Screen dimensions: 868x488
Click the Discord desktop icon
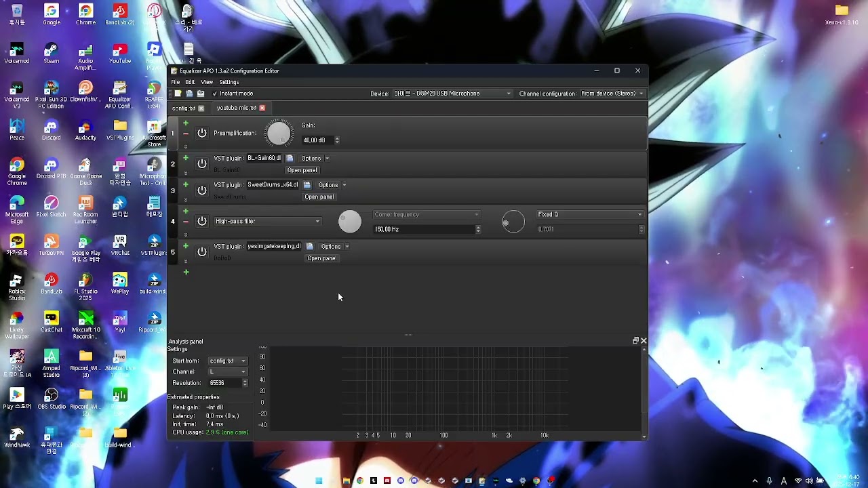coord(51,129)
